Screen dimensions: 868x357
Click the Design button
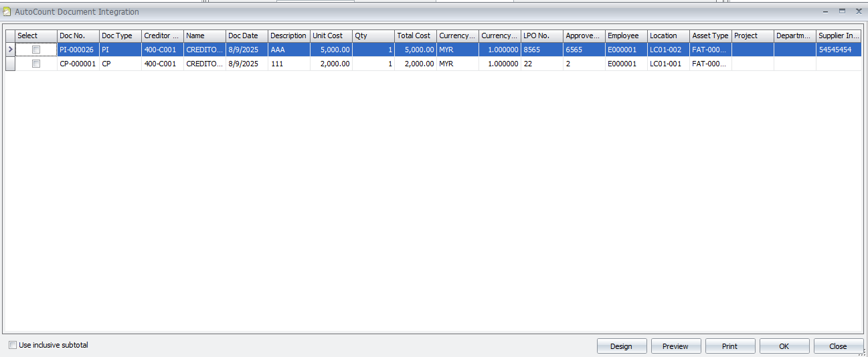[x=622, y=346]
